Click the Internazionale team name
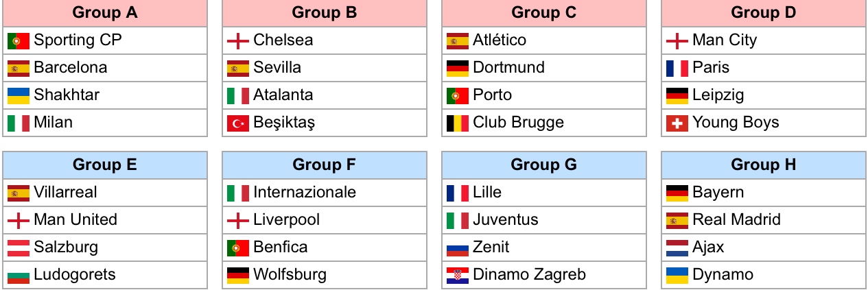Viewport: 868px width, 290px height. click(305, 193)
